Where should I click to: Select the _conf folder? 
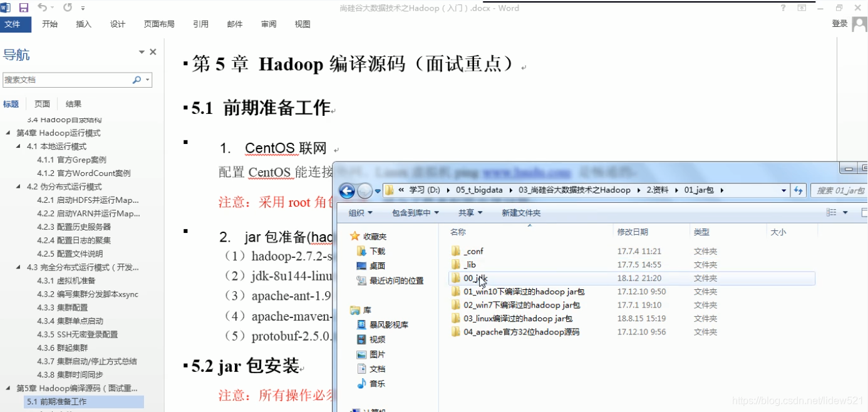[473, 251]
